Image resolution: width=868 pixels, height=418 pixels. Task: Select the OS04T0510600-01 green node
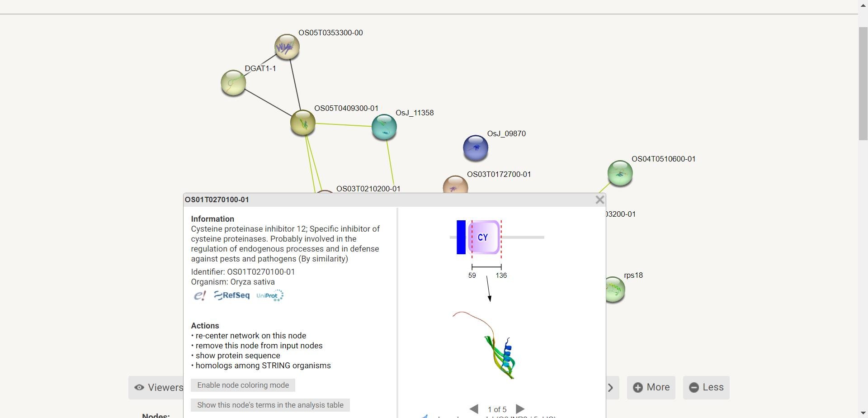click(x=620, y=173)
